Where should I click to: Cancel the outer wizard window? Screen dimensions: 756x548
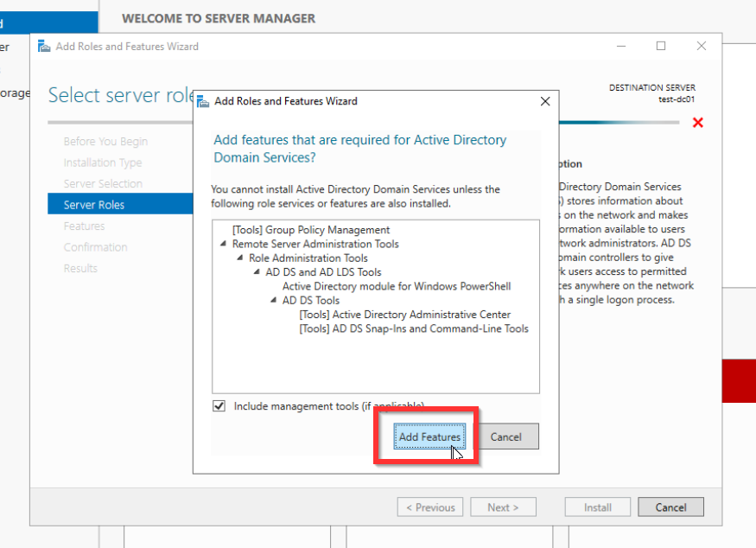(670, 507)
